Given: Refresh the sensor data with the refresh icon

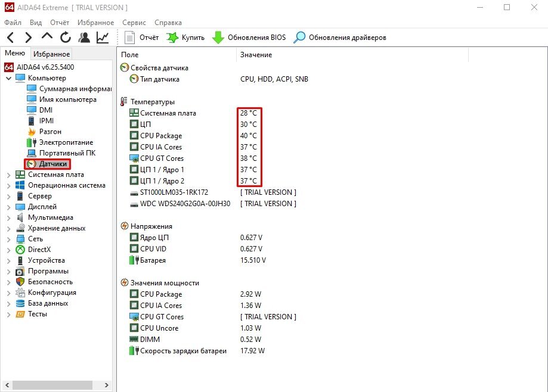Looking at the screenshot, I should pos(66,38).
